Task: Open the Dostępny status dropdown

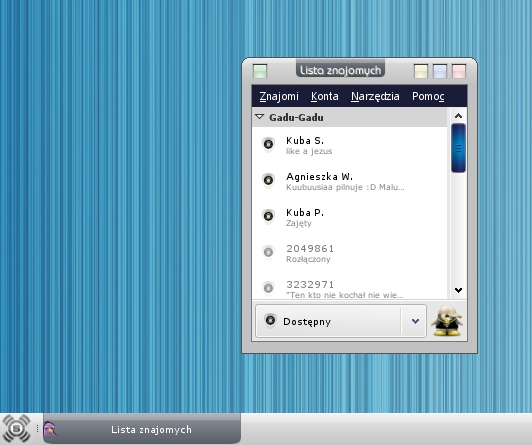Action: click(x=341, y=321)
